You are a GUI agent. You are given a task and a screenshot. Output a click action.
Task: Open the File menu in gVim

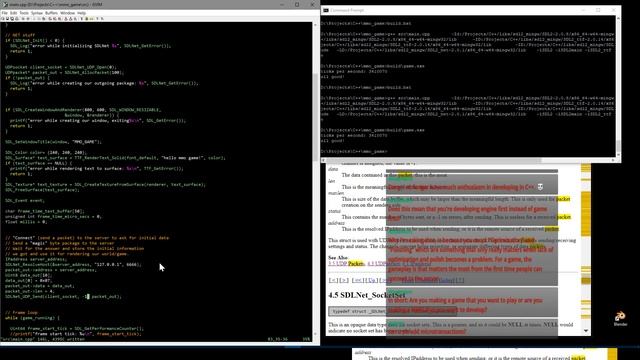[x=4, y=13]
